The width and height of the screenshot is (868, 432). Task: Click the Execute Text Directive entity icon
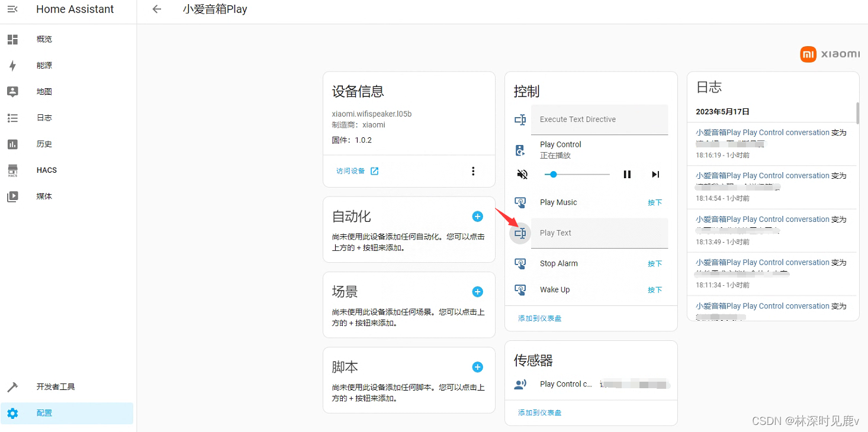click(x=520, y=120)
